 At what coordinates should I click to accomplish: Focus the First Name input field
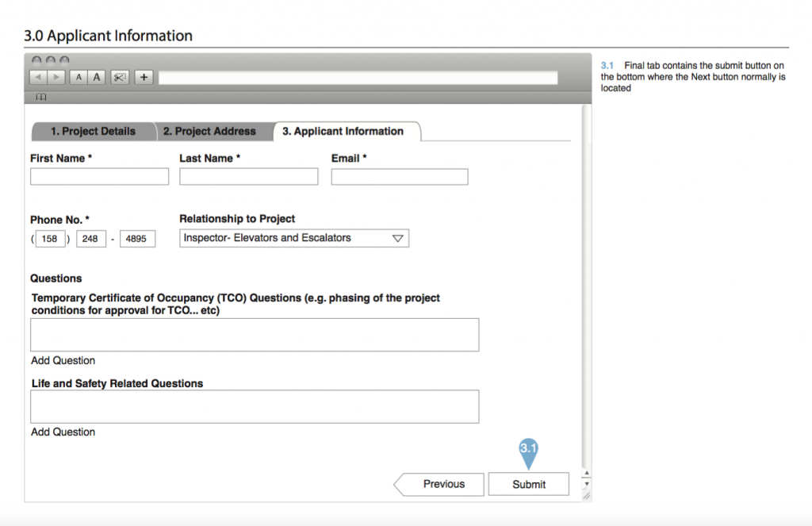(x=99, y=176)
